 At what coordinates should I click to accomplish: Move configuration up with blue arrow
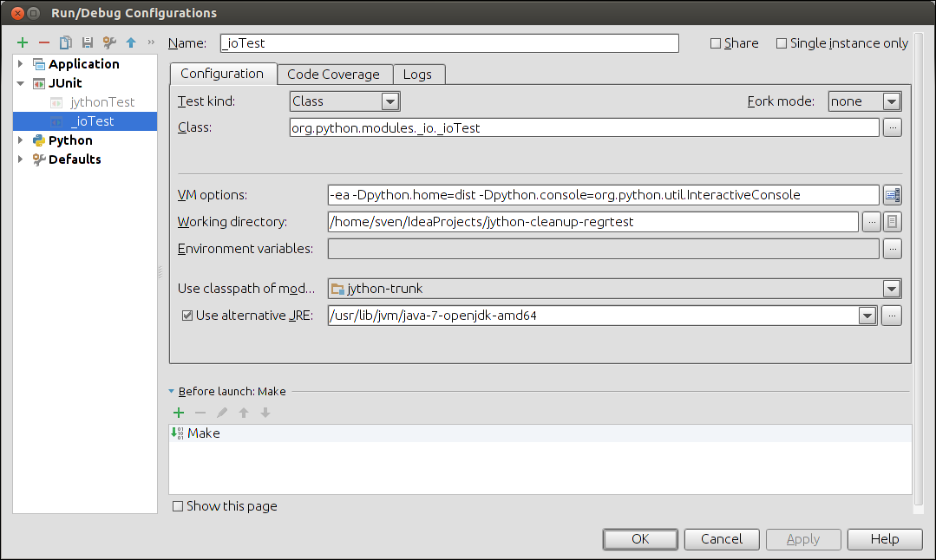(131, 42)
